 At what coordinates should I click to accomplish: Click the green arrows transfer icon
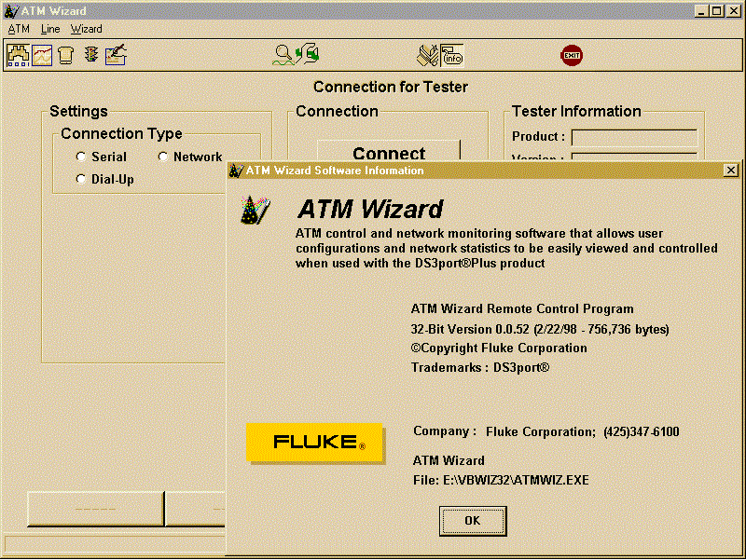[308, 53]
